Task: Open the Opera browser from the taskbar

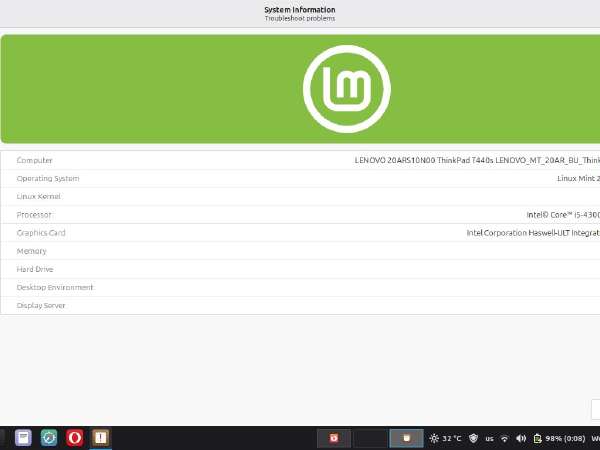Action: pyautogui.click(x=75, y=438)
